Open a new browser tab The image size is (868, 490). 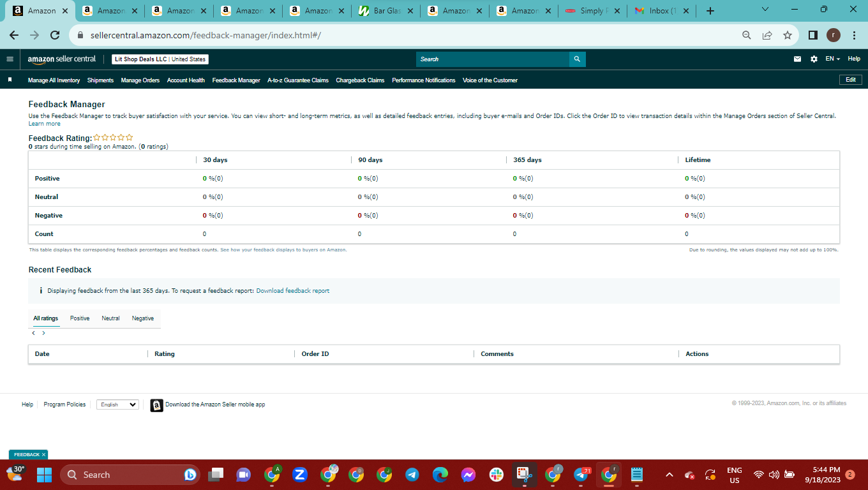[710, 11]
